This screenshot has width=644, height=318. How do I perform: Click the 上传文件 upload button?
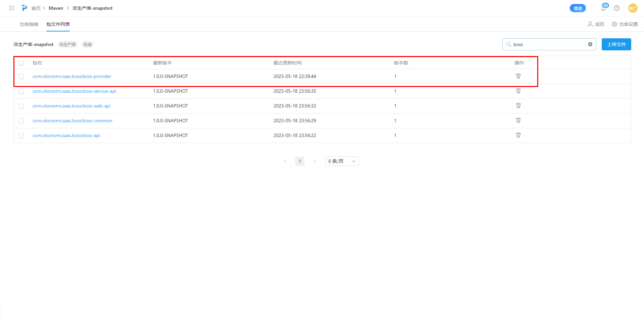point(616,44)
